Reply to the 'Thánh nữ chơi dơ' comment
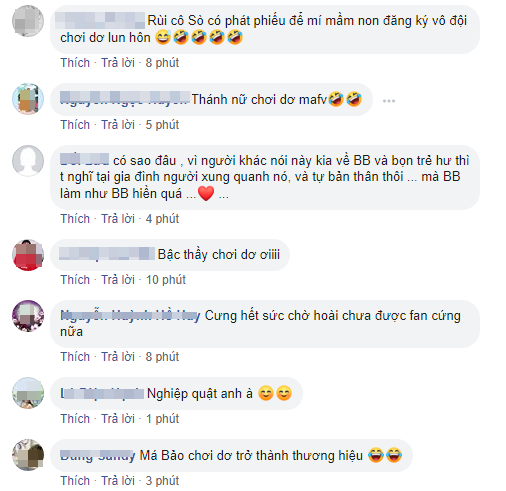 (118, 125)
